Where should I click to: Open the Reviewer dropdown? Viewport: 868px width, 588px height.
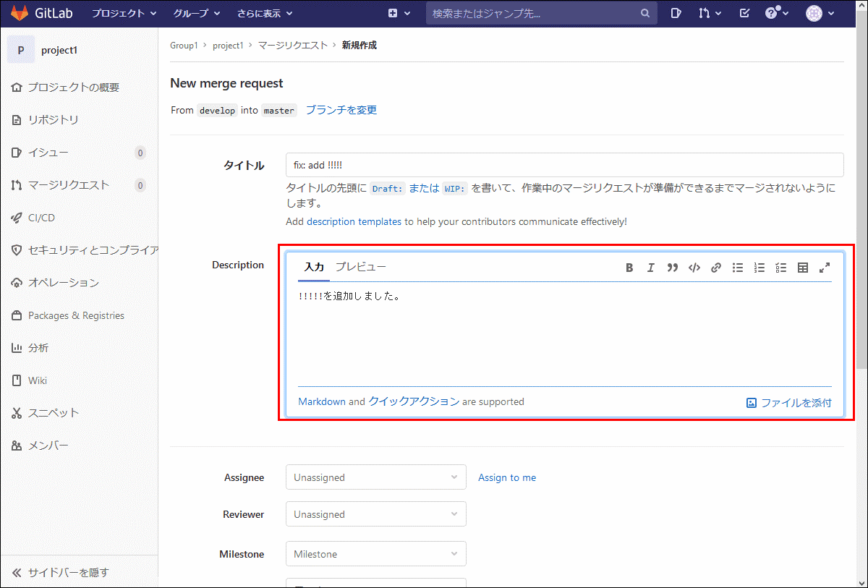376,514
